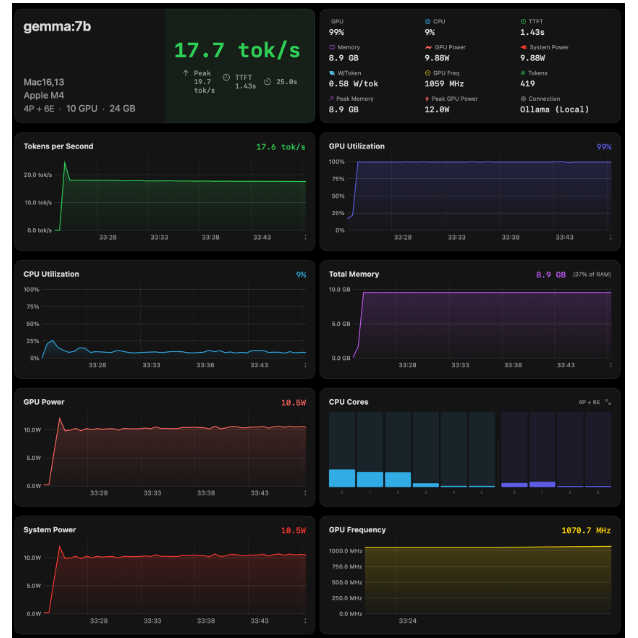Click the purple Memory icon

[x=332, y=47]
